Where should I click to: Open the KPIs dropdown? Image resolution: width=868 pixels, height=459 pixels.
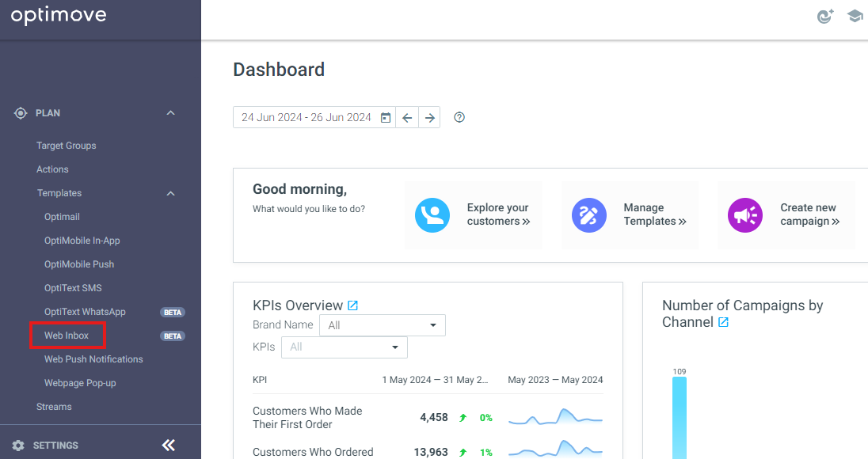[345, 347]
